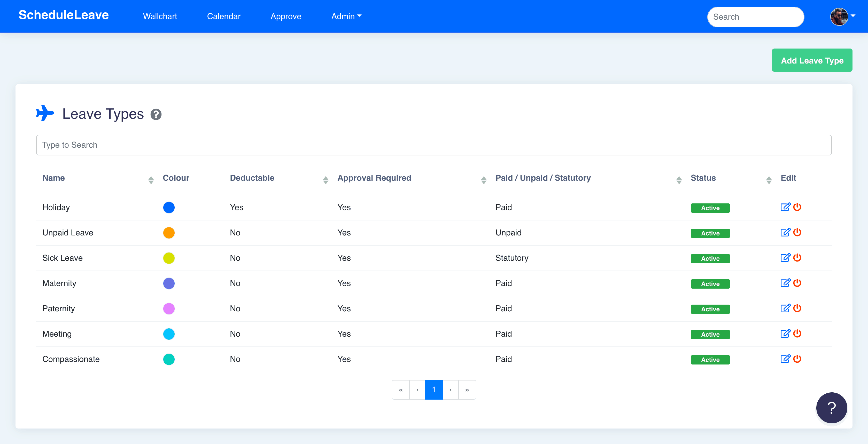The image size is (868, 444).
Task: Click the power icon for Unpaid Leave
Action: pyautogui.click(x=797, y=232)
